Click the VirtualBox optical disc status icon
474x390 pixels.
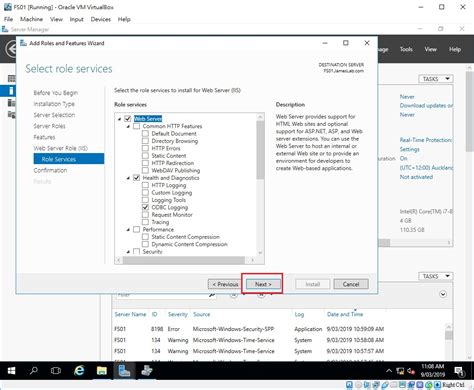[x=358, y=385]
